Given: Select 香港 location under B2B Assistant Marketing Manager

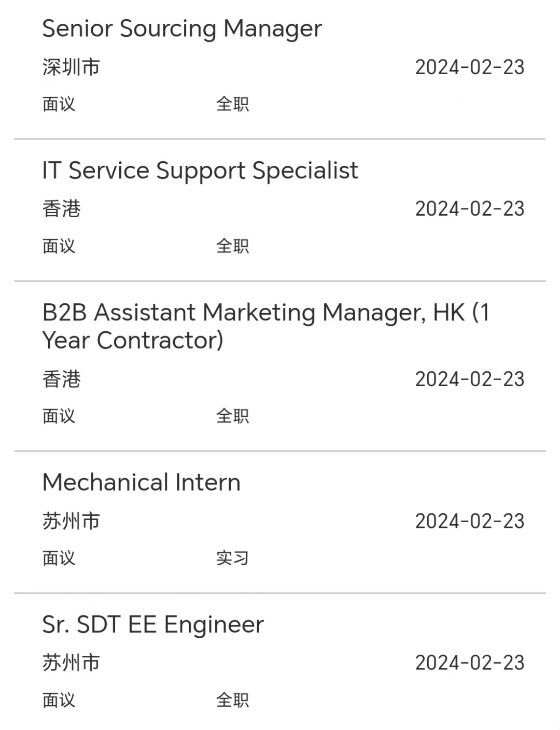Looking at the screenshot, I should [62, 379].
